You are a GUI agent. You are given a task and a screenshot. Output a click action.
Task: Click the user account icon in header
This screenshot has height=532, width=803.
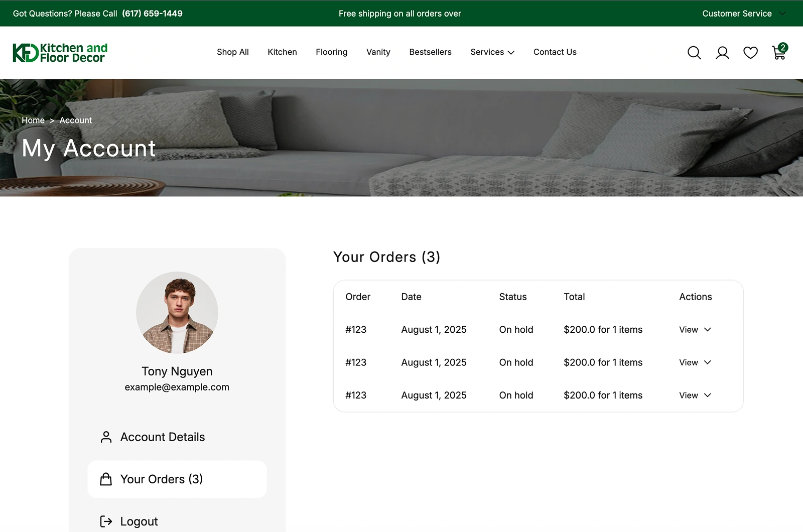pyautogui.click(x=722, y=53)
